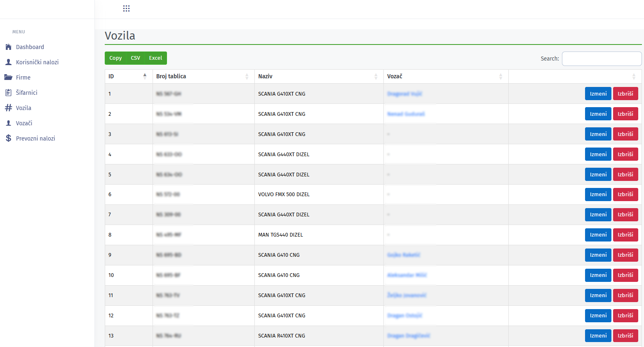Export table using the CSV button

point(135,58)
